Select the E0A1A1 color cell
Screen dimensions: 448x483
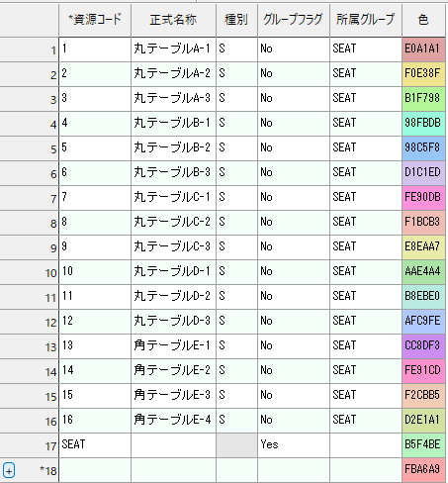(x=423, y=48)
